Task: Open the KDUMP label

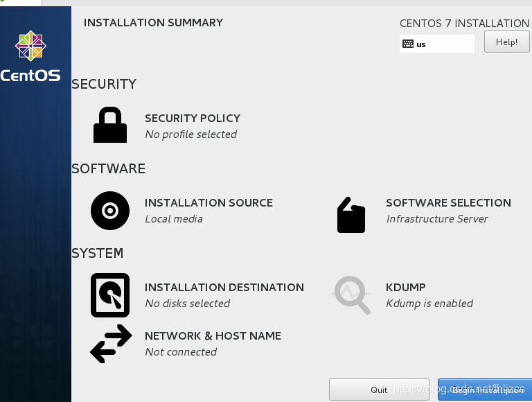Action: tap(406, 287)
